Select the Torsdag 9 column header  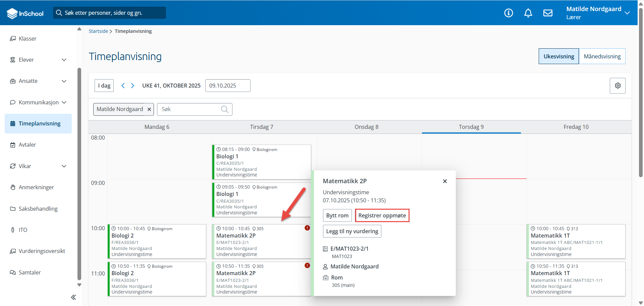pos(471,127)
